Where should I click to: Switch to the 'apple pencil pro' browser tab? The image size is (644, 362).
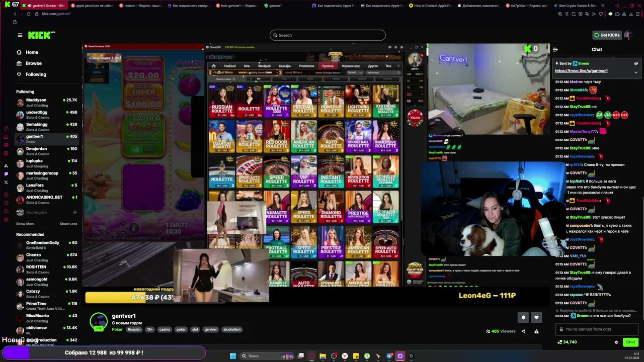coord(92,6)
